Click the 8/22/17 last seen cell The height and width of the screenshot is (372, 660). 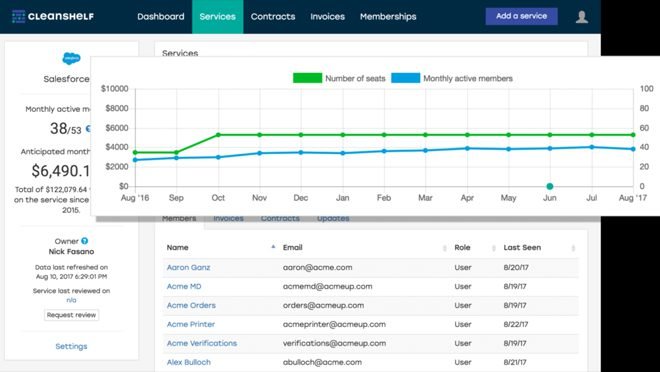[516, 324]
